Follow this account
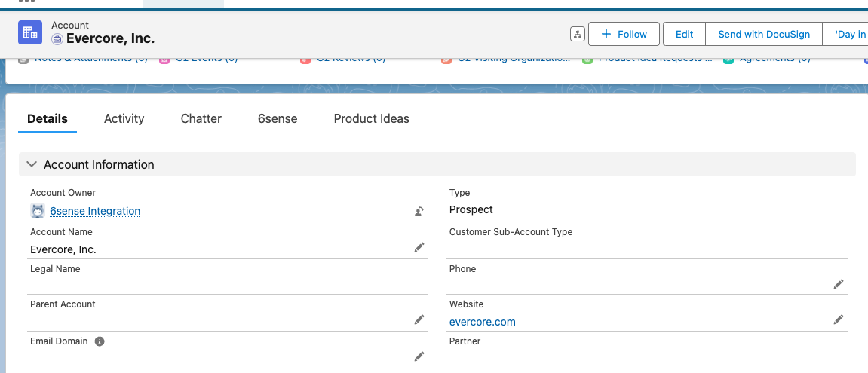This screenshot has width=868, height=373. tap(624, 34)
